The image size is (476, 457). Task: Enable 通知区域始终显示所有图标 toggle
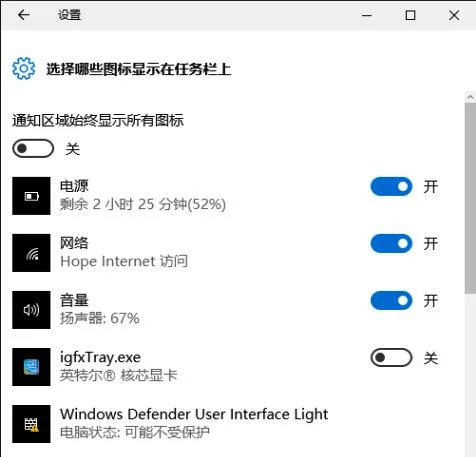[x=33, y=148]
